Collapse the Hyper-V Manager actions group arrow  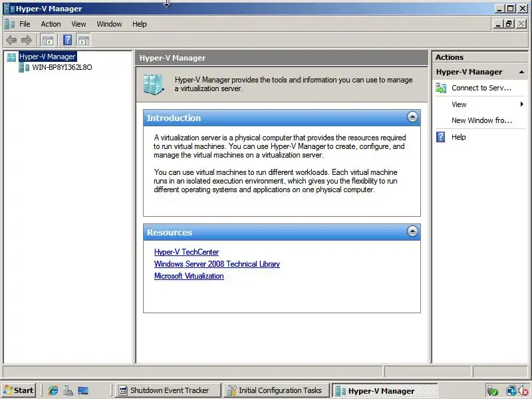click(x=521, y=72)
